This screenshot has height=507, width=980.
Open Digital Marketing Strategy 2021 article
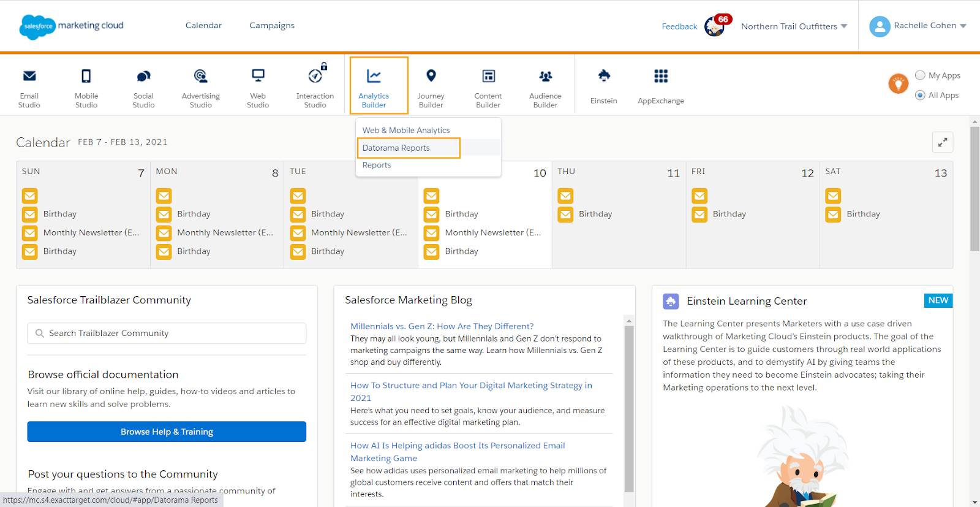click(x=471, y=391)
